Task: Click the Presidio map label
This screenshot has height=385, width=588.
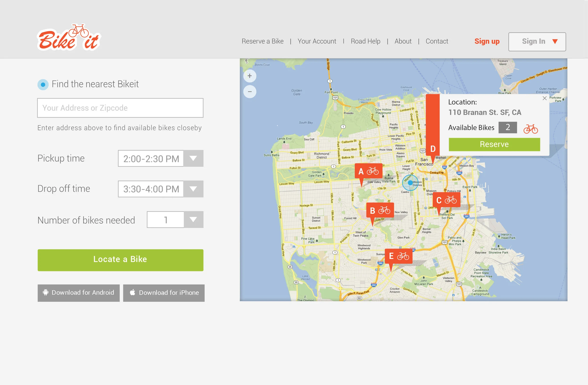Action: (348, 113)
